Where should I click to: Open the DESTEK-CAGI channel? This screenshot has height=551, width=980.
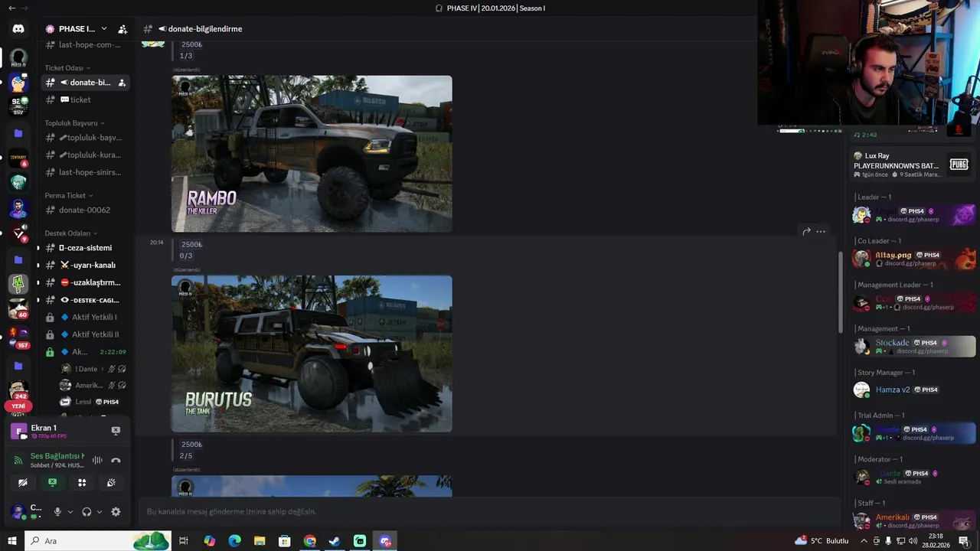click(x=85, y=300)
